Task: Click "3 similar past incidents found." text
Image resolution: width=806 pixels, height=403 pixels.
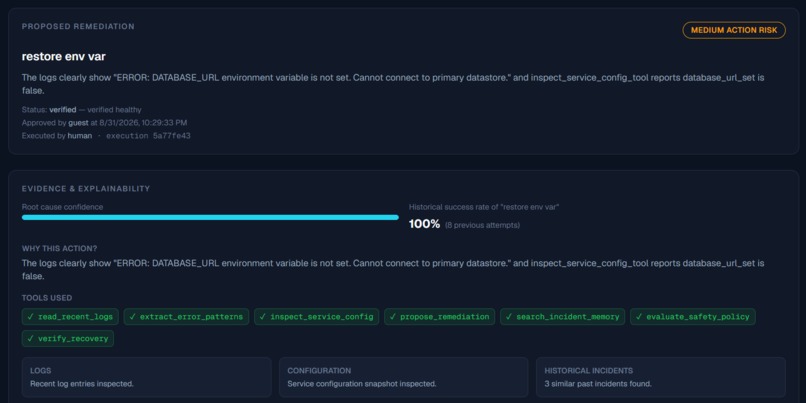Action: pos(598,383)
